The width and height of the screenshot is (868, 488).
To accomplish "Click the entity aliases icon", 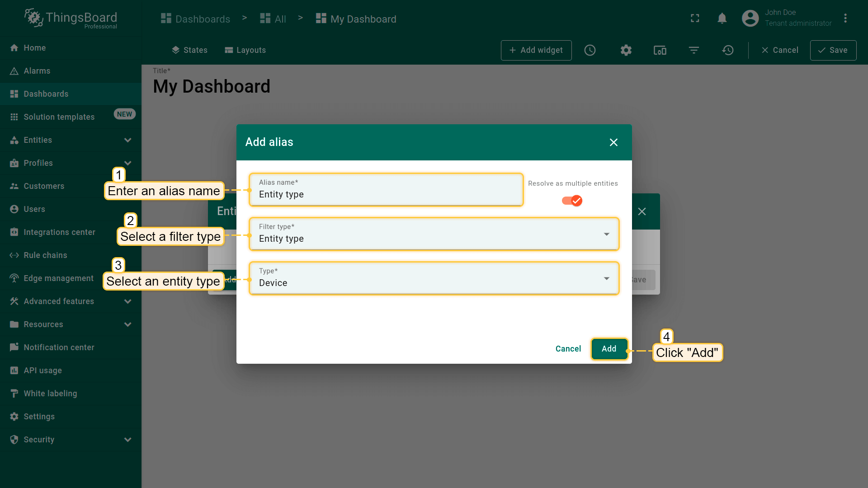I will tap(660, 50).
